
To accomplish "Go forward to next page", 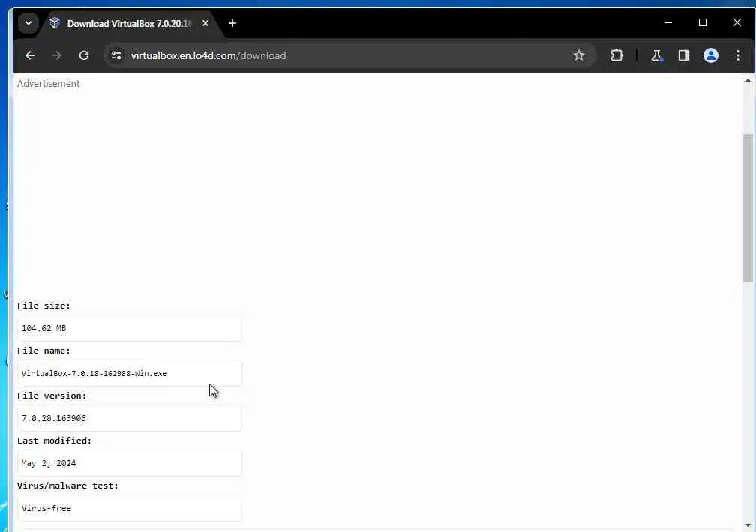I will coord(57,56).
